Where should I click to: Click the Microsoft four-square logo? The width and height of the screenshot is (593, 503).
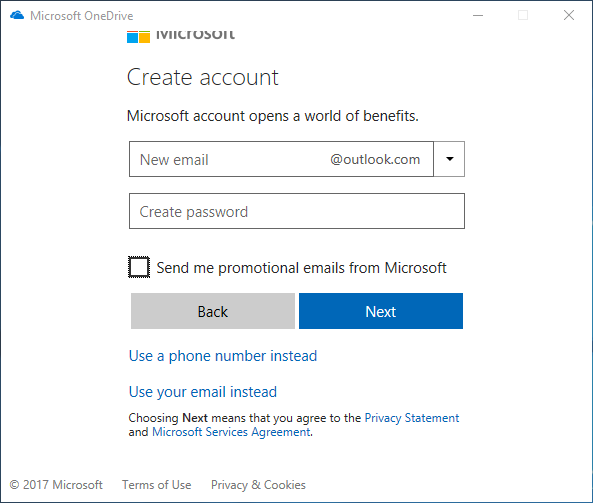(138, 37)
